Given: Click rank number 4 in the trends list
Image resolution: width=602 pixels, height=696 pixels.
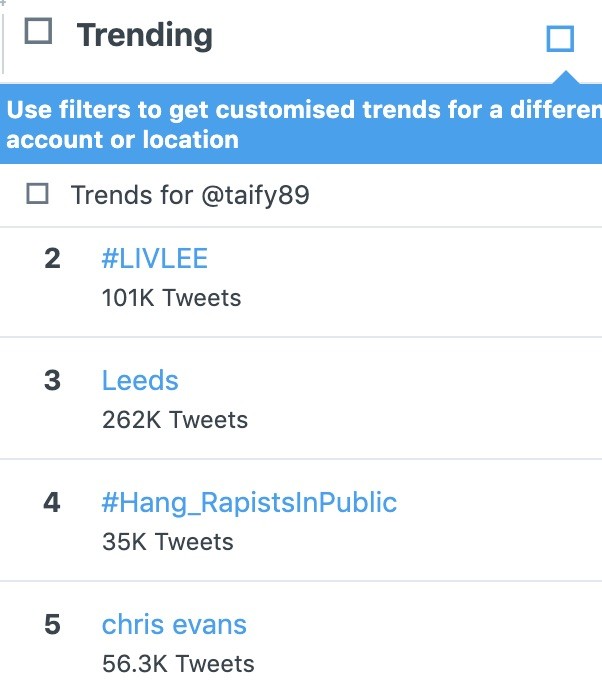Looking at the screenshot, I should pos(52,502).
